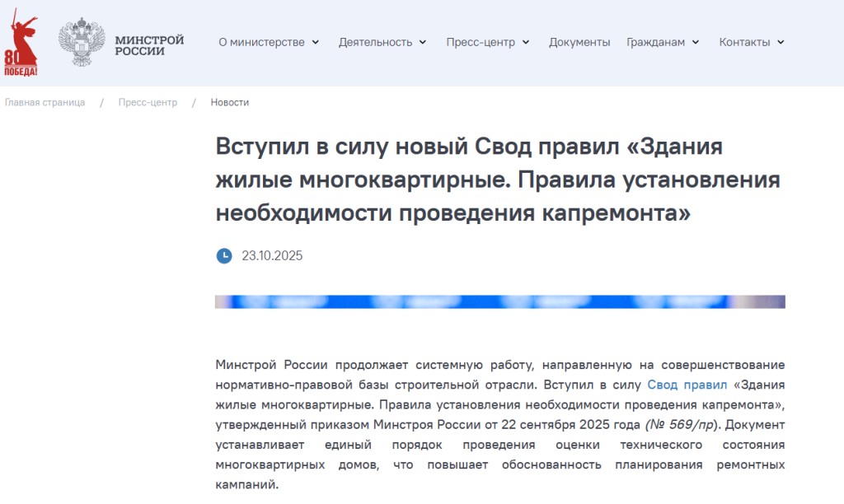844x504 pixels.
Task: Click the Новости breadcrumb item
Action: point(230,103)
